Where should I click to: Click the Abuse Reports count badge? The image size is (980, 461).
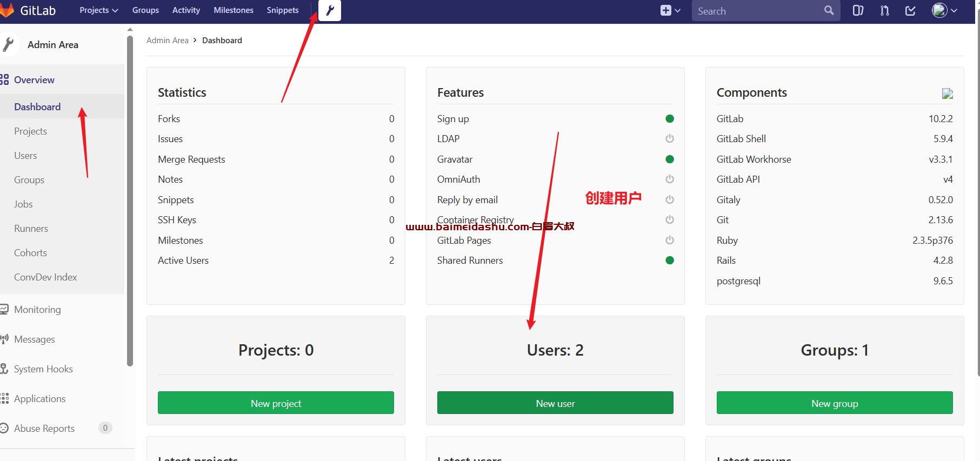click(x=105, y=428)
